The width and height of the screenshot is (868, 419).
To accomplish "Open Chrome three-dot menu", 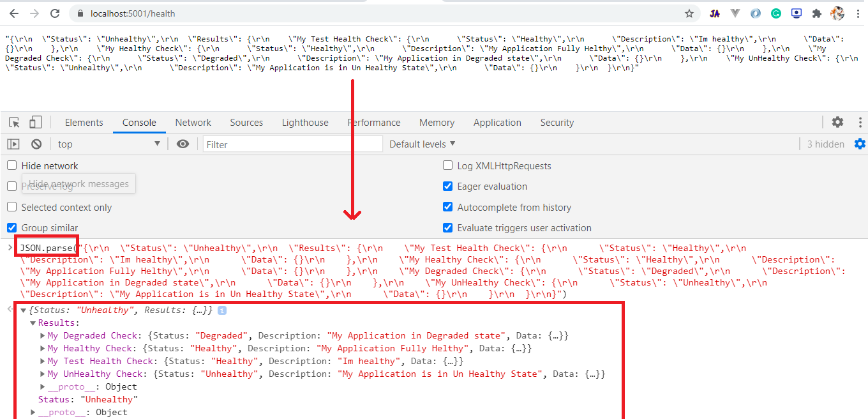I will pos(858,13).
